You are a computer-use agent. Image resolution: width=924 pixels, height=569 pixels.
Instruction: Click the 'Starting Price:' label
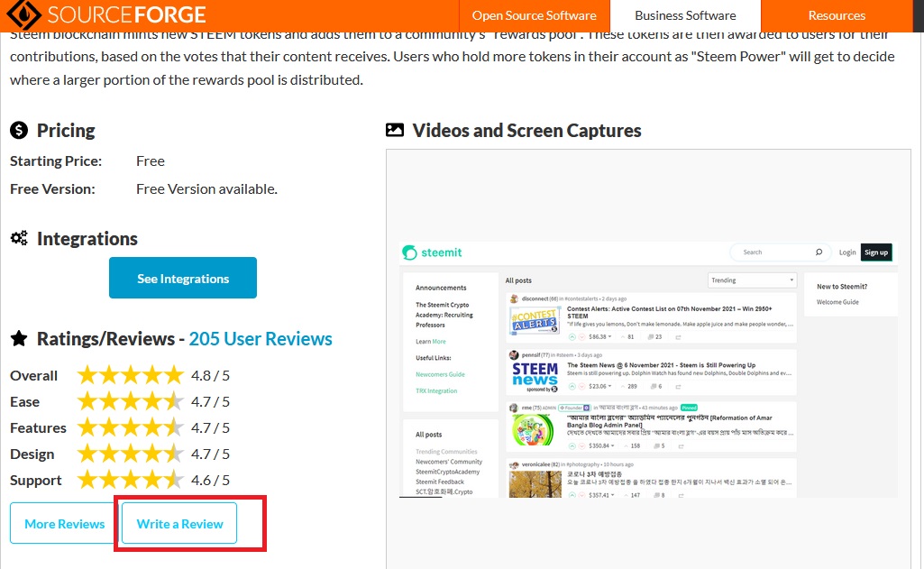(56, 161)
